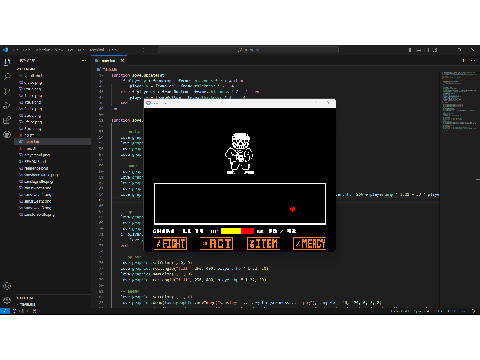480x360 pixels.
Task: Open the Explorer view in activity bar
Action: pyautogui.click(x=7, y=62)
